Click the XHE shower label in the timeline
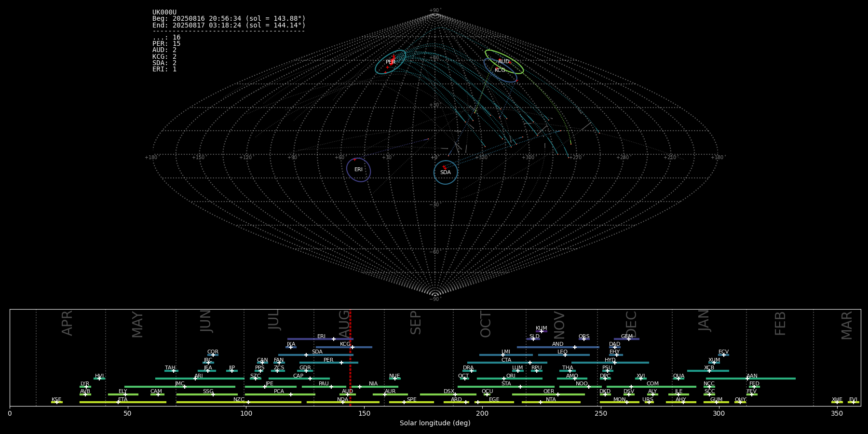Screen dimensions: 868x434 837,400
